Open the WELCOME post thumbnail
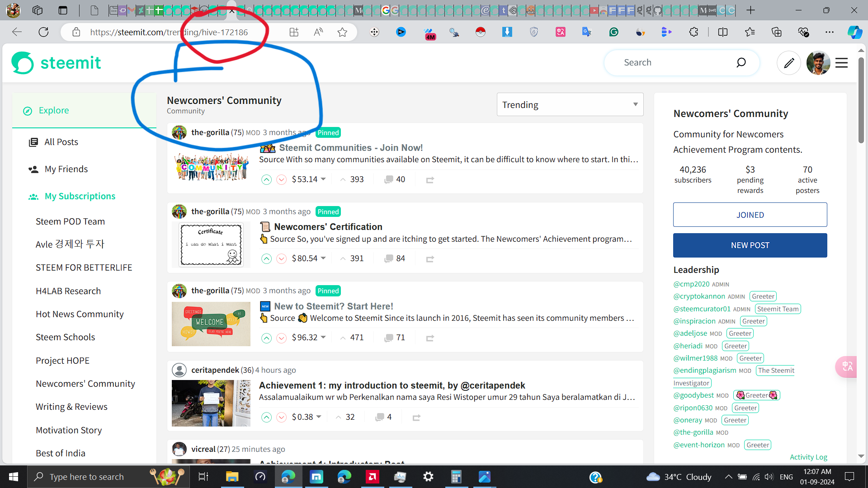This screenshot has width=868, height=488. (x=211, y=324)
